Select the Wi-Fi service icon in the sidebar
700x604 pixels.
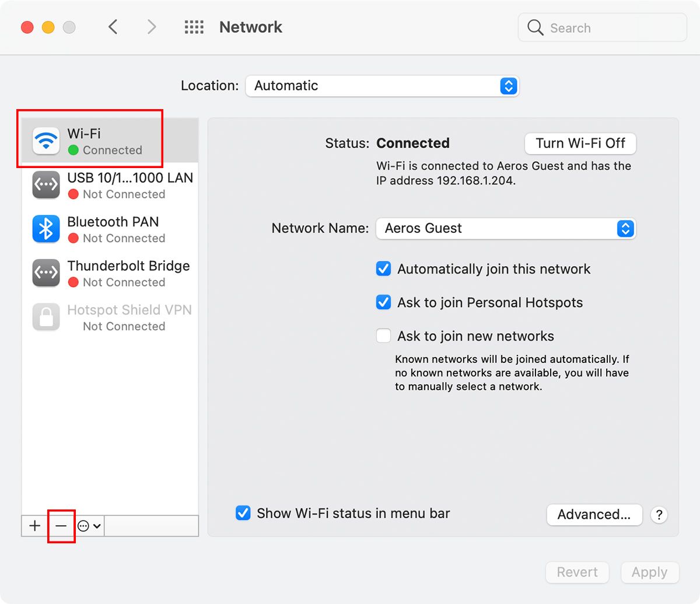pos(45,140)
